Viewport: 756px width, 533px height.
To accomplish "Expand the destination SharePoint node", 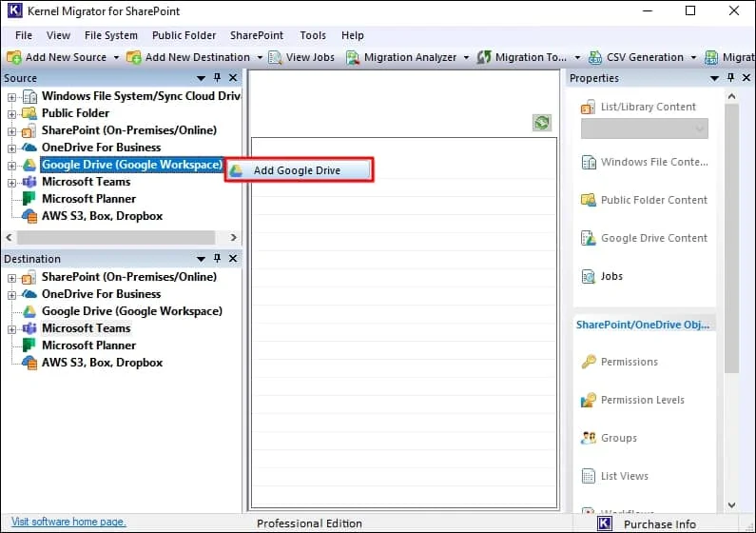I will click(x=11, y=278).
